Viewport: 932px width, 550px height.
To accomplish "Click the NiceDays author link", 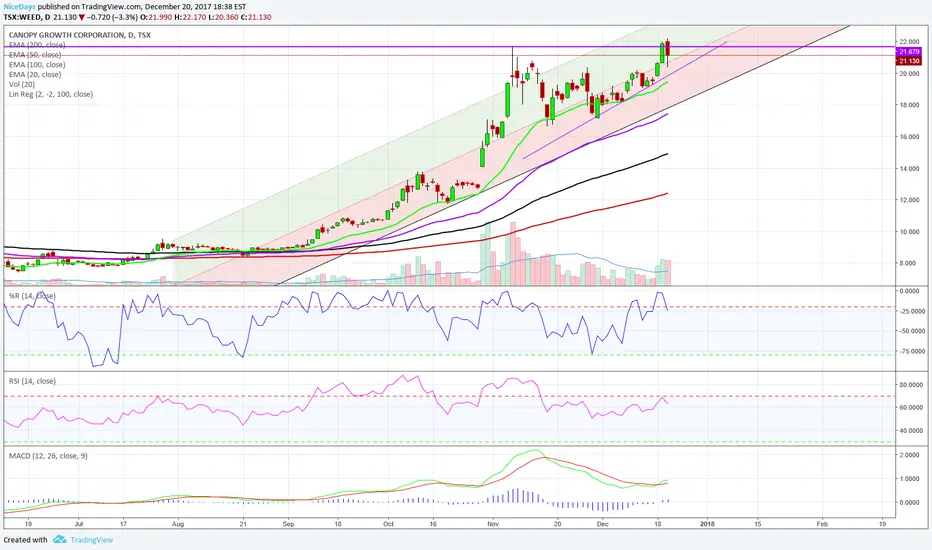I will pos(20,7).
